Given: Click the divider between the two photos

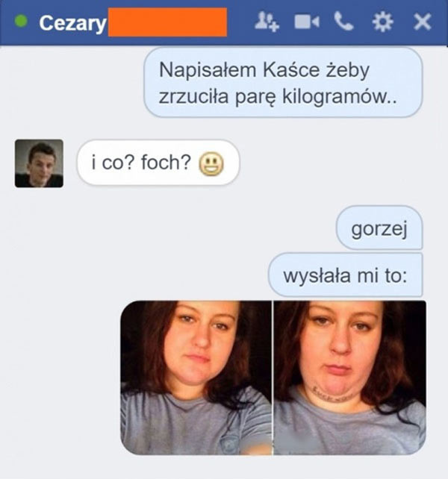Looking at the screenshot, I should coord(273,378).
